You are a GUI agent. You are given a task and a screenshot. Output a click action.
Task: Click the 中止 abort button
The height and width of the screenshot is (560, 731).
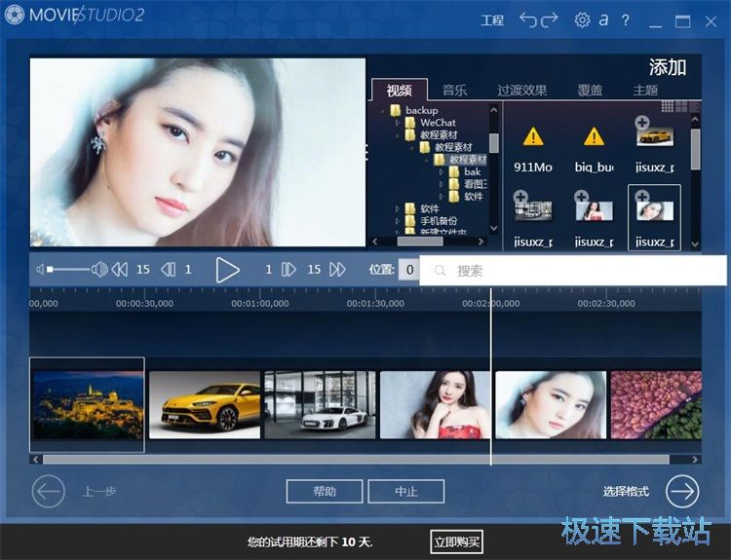[x=406, y=492]
